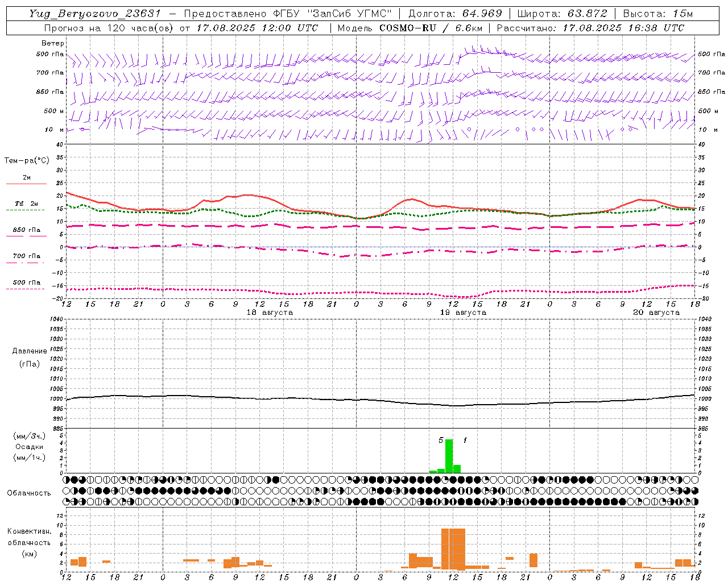Image resolution: width=728 pixels, height=582 pixels.
Task: Click the 18 августа date label
Action: pos(270,313)
